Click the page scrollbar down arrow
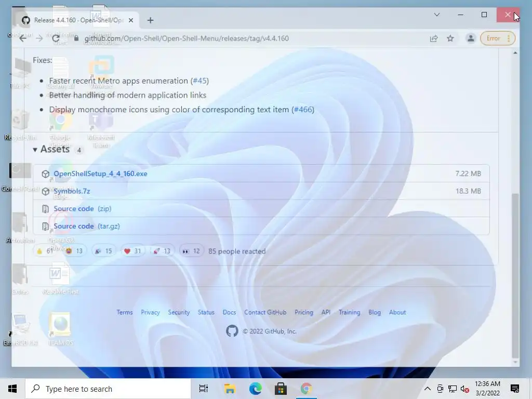 [x=515, y=362]
